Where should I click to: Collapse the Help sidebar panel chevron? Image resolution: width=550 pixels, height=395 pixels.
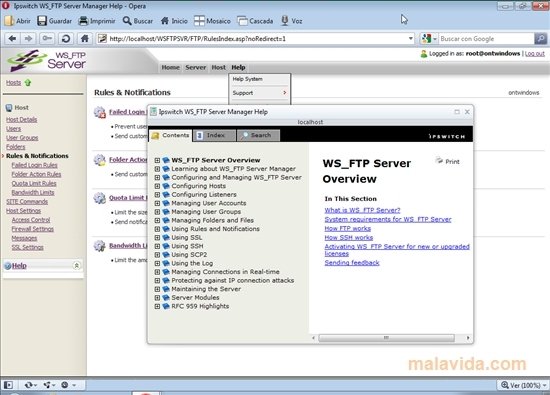click(76, 266)
